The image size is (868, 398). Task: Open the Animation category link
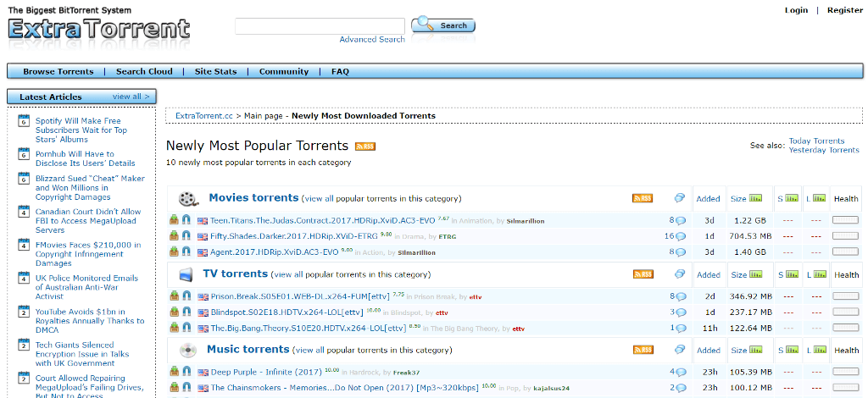[476, 221]
